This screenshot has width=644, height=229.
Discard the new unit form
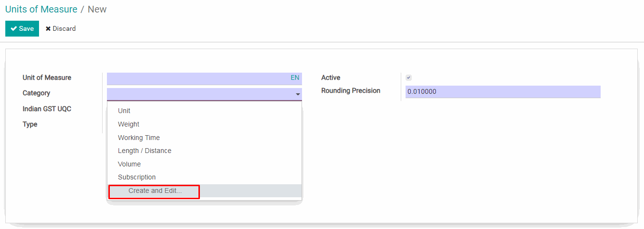(61, 28)
